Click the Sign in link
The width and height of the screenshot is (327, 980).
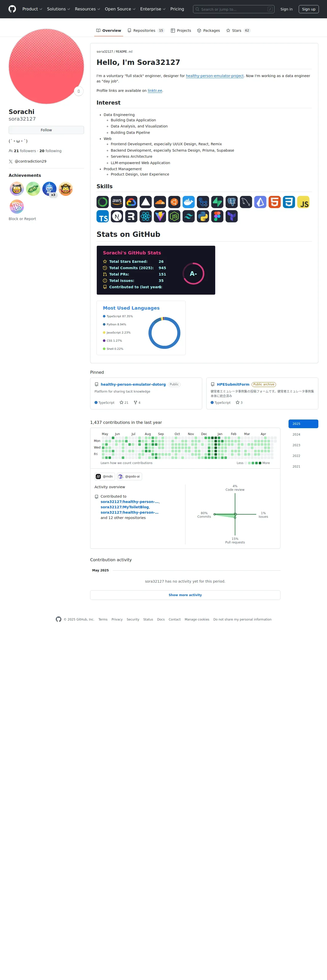tap(286, 9)
